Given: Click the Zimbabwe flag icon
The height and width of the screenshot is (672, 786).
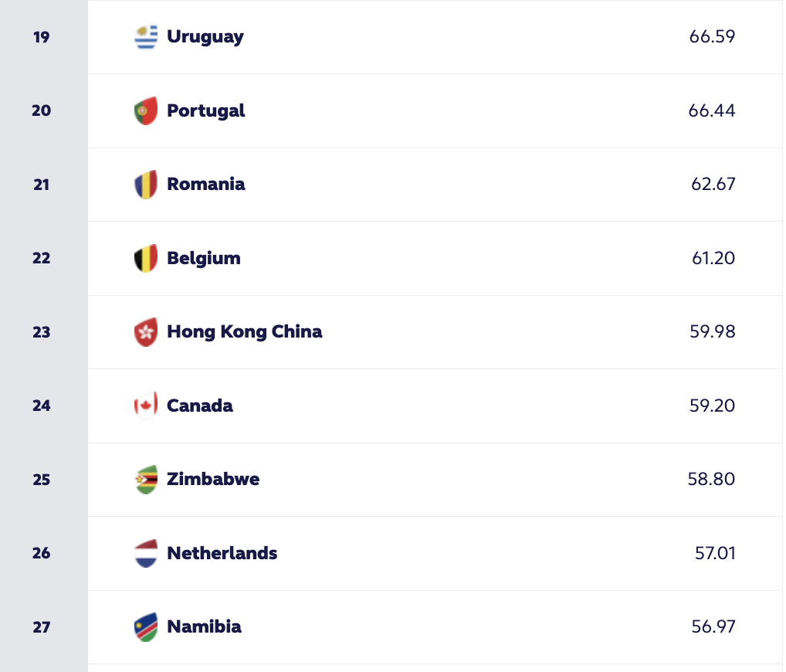Looking at the screenshot, I should tap(146, 480).
